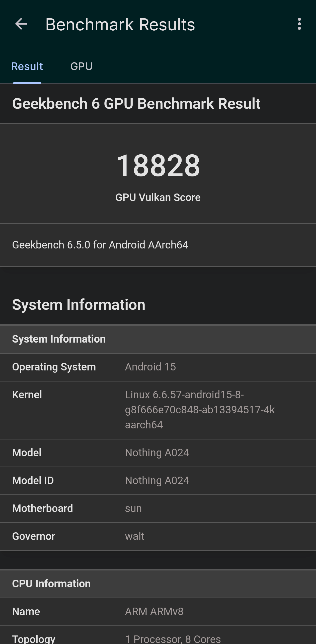The image size is (316, 644).
Task: Tap the Model ID row
Action: [x=158, y=481]
